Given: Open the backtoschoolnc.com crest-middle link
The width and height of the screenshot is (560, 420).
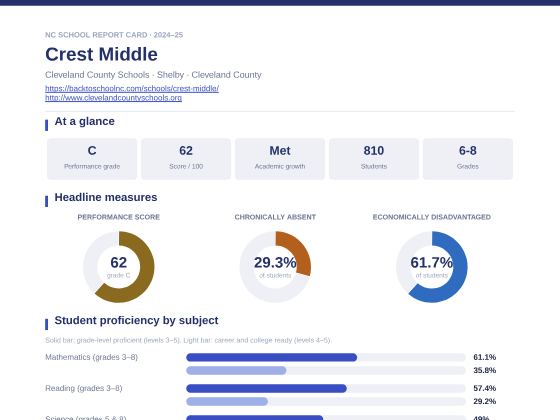Looking at the screenshot, I should click(x=132, y=88).
